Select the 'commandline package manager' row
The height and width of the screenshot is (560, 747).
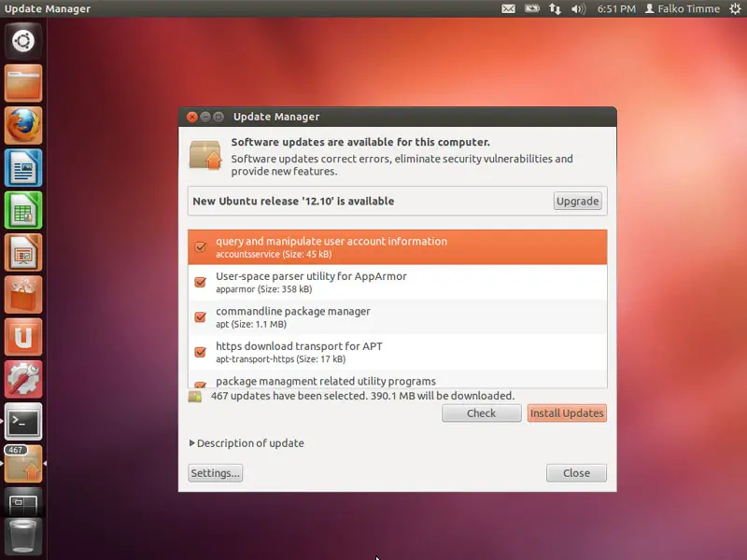point(398,317)
